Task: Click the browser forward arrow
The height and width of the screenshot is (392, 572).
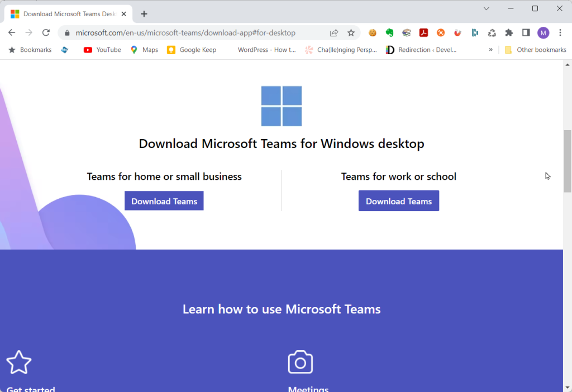Action: 29,33
